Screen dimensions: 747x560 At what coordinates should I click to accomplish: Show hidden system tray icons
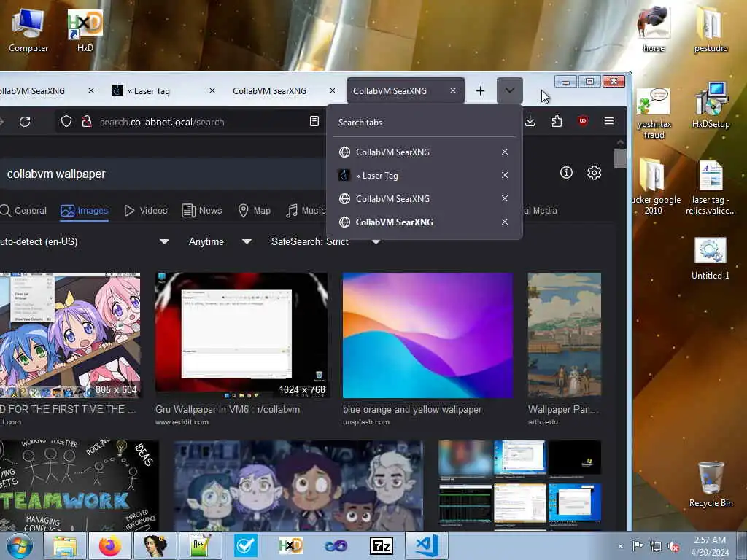(620, 547)
